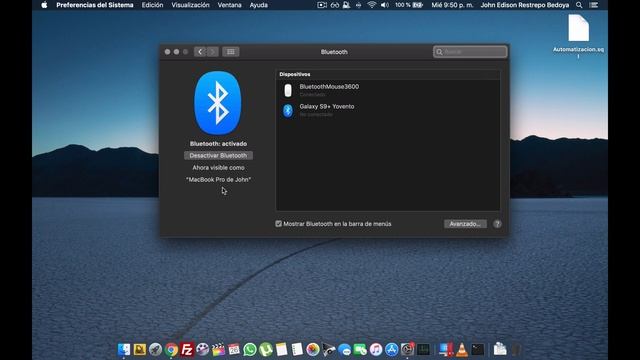Click battery 100 % status indicator
This screenshot has width=640, height=360.
click(409, 5)
